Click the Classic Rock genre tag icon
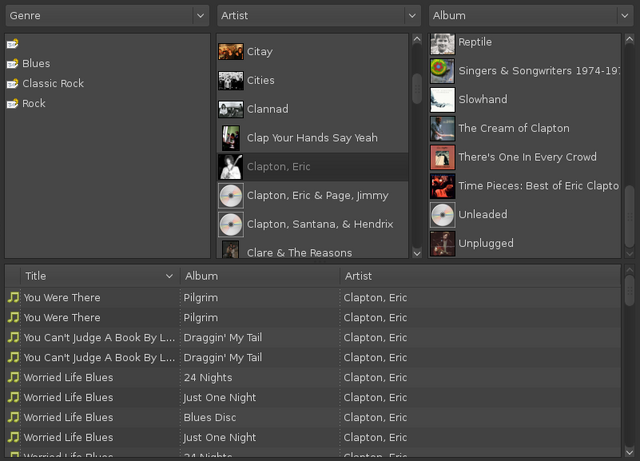The image size is (640, 461). coord(13,83)
